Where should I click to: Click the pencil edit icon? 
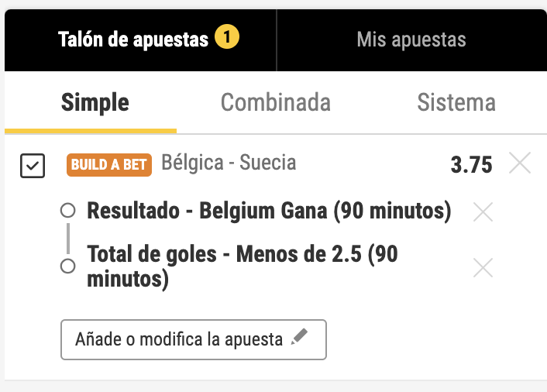(299, 338)
